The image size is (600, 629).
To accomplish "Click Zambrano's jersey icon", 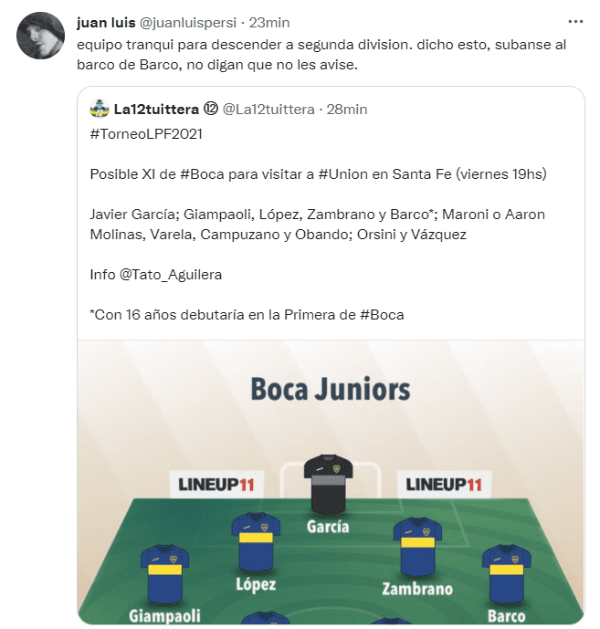I will pyautogui.click(x=417, y=546).
